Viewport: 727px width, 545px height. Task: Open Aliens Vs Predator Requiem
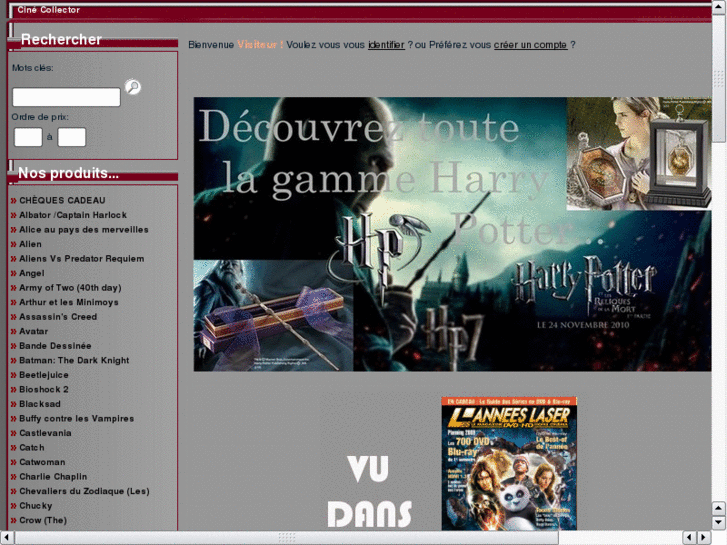click(82, 258)
